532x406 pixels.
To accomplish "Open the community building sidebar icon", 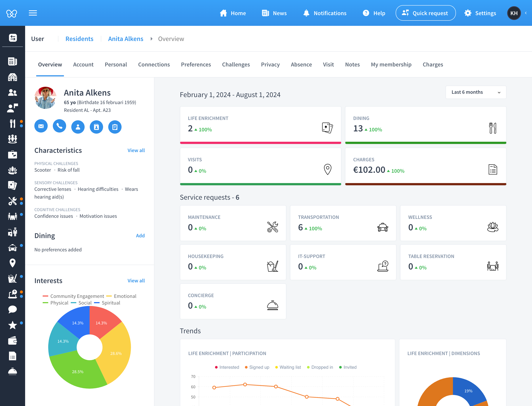I will coord(13,77).
